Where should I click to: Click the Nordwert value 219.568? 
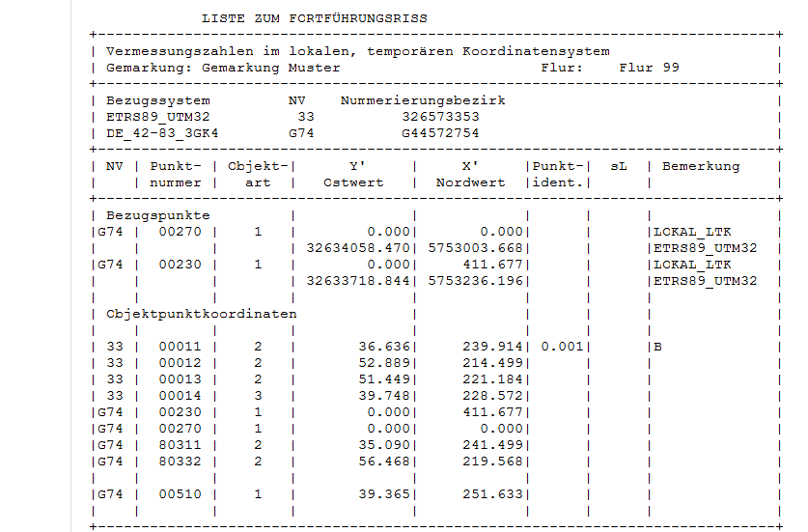495,462
